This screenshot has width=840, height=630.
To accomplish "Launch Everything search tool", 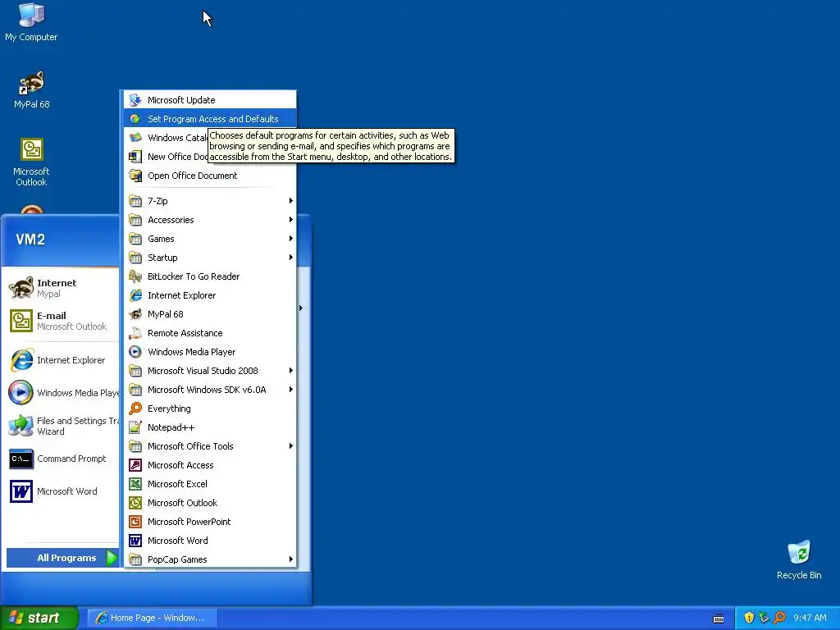I will click(209, 409).
